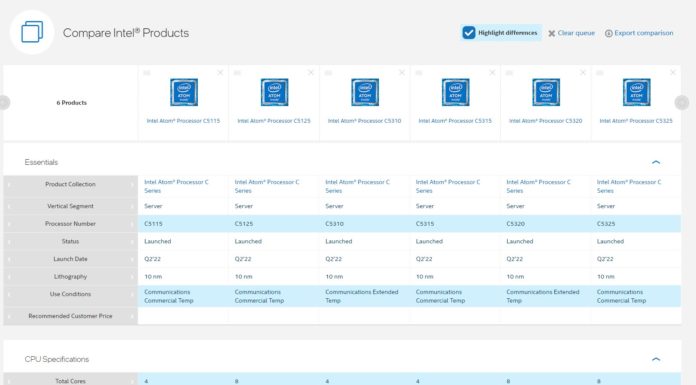Viewport: 696px width, 385px height.
Task: Click the Atom badge image for C5325
Action: [x=637, y=92]
